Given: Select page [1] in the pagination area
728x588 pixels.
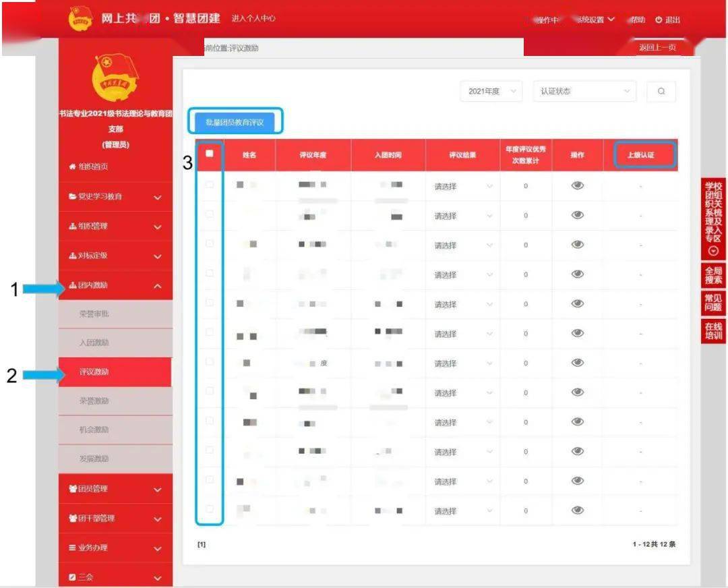Looking at the screenshot, I should click(201, 543).
